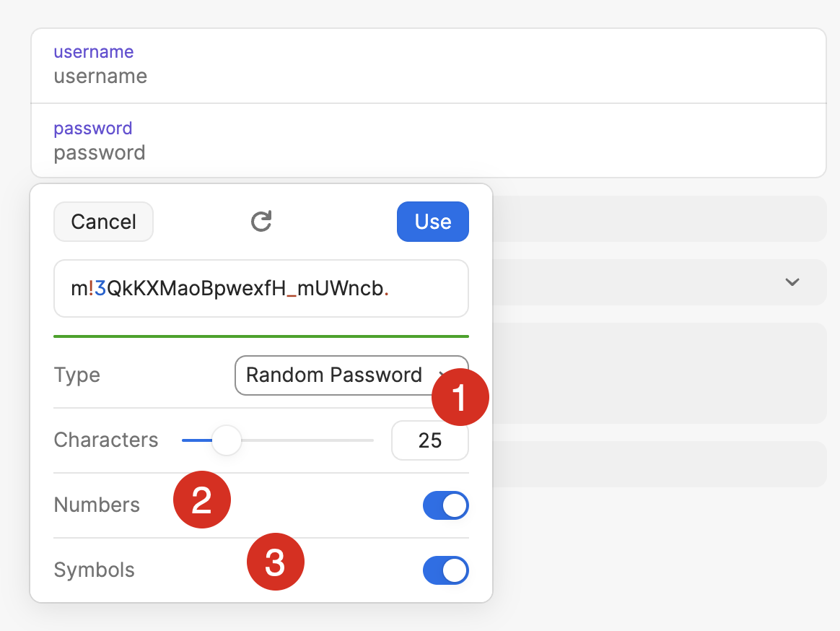Click the password field label
This screenshot has height=631, width=840.
pyautogui.click(x=92, y=128)
